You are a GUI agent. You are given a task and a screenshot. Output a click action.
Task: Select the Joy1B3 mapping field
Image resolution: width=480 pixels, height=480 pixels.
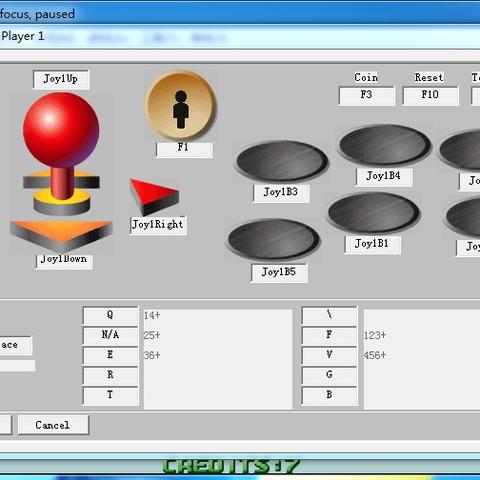[x=281, y=193]
